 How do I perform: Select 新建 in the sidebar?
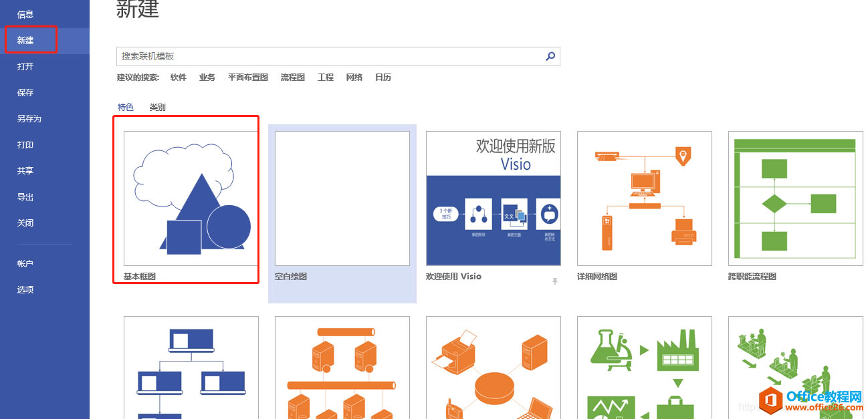click(25, 41)
